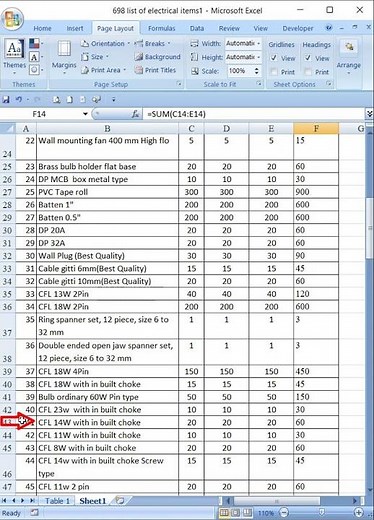Select row 27 header

(x=8, y=192)
